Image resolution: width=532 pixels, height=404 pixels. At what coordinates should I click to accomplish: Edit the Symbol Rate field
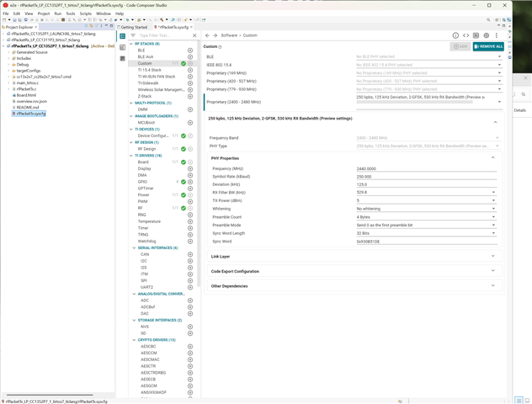coord(427,177)
